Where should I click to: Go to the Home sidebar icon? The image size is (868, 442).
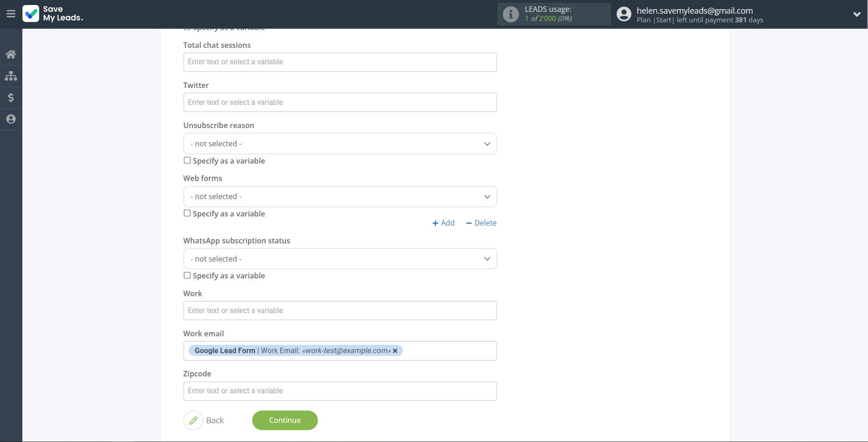click(11, 54)
